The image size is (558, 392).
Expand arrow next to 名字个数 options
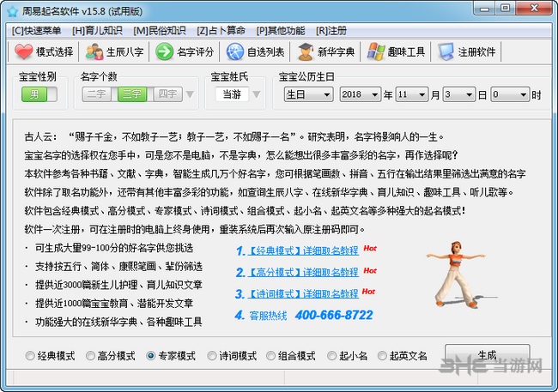[x=190, y=94]
